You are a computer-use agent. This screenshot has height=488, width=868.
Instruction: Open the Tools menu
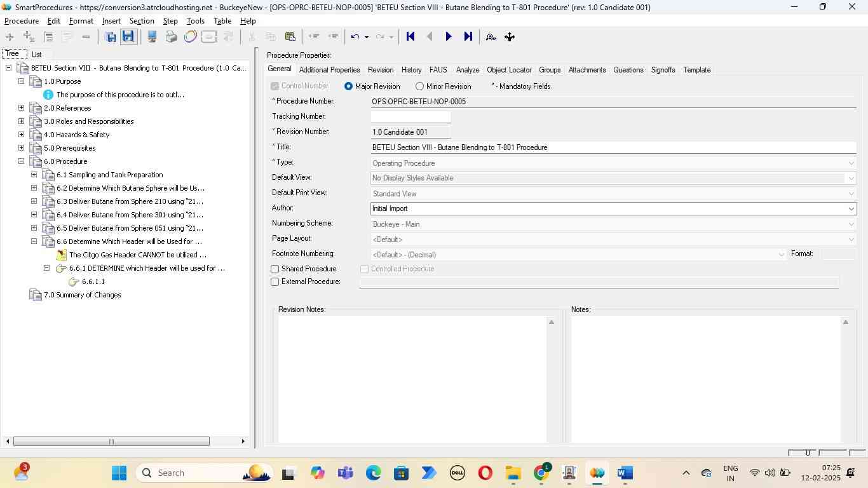[195, 21]
